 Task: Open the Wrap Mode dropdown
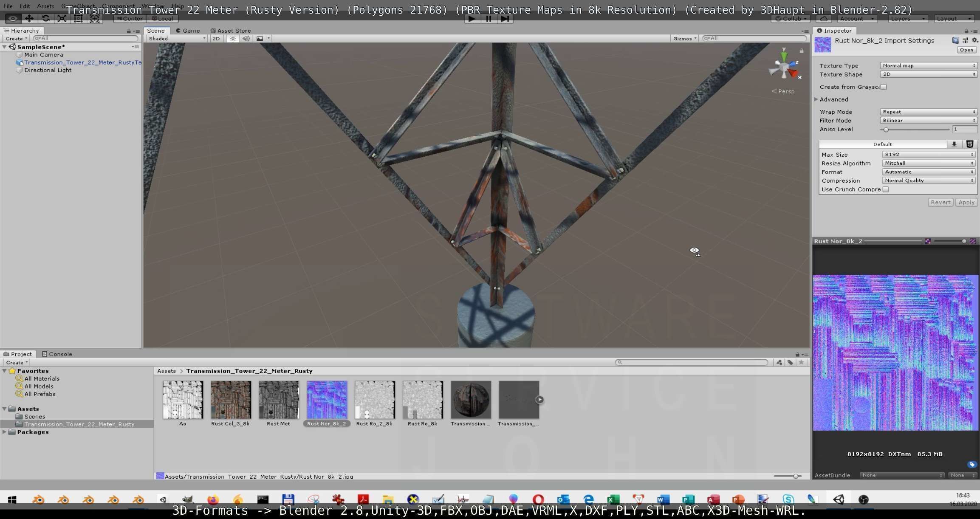point(929,112)
